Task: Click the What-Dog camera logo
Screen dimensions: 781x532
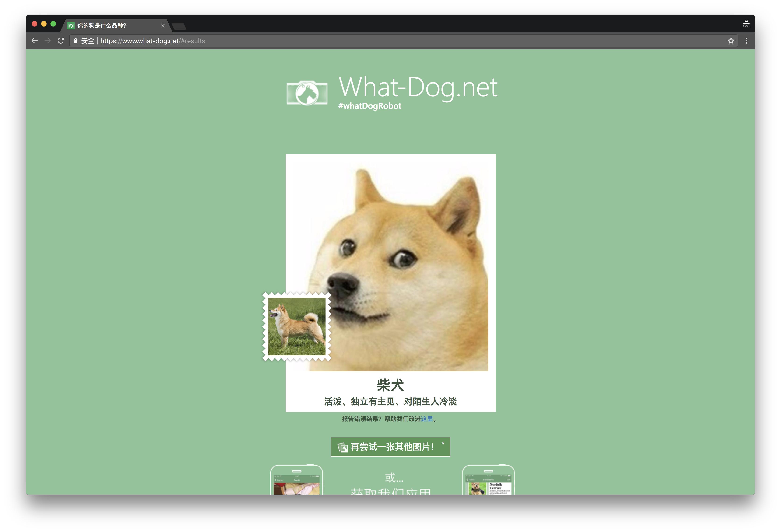Action: pos(306,93)
